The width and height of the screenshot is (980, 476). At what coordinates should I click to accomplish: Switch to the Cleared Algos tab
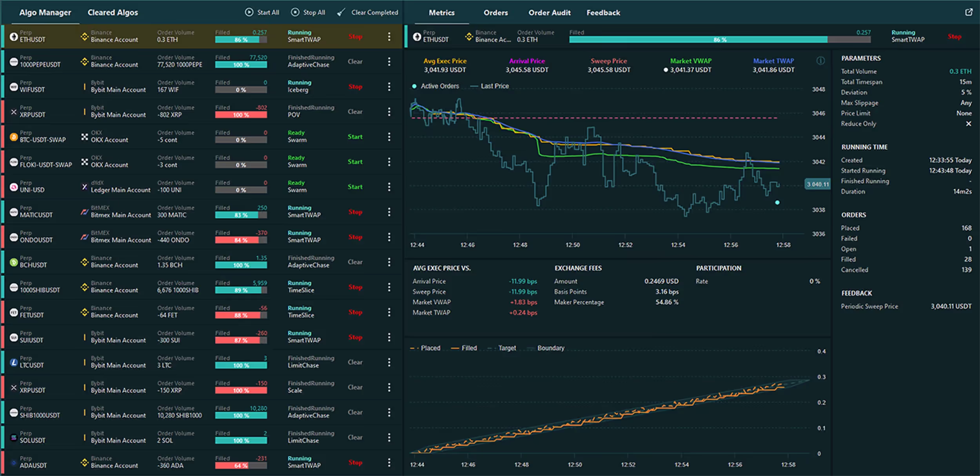tap(113, 13)
